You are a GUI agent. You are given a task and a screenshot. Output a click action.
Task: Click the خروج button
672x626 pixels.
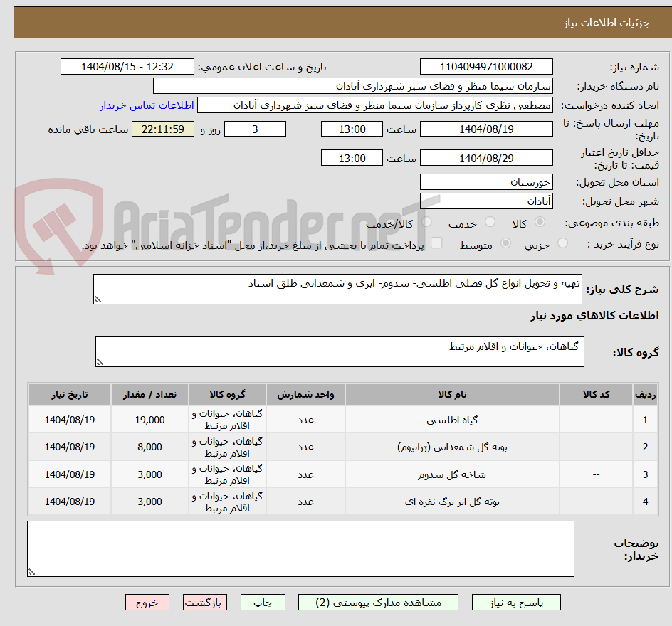point(147,602)
